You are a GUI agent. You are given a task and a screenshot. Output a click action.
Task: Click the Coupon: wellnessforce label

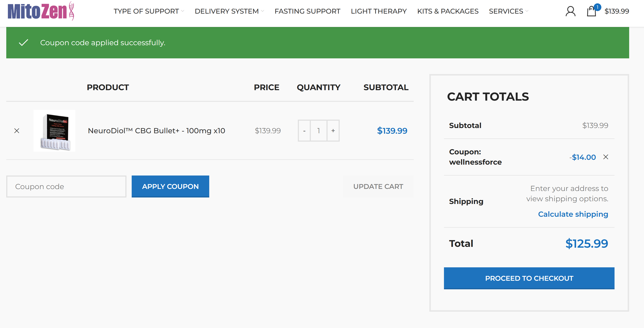pyautogui.click(x=475, y=157)
